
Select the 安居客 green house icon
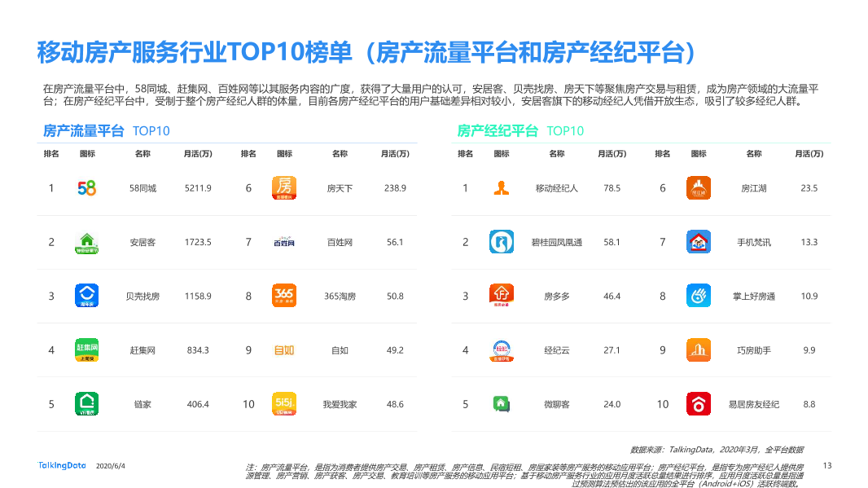(x=85, y=241)
